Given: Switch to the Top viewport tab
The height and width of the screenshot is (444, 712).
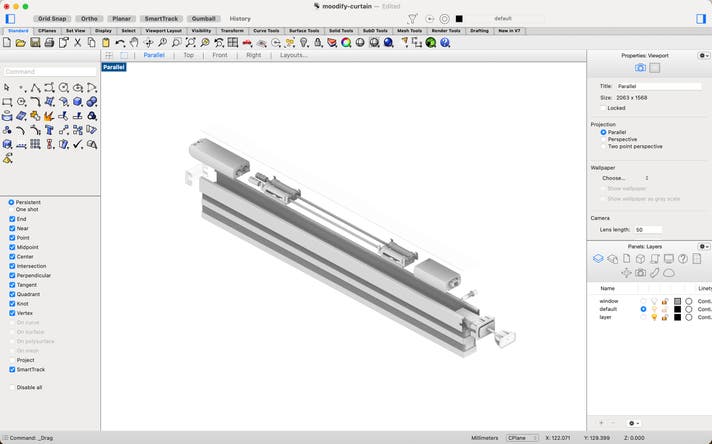Looking at the screenshot, I should [x=188, y=55].
